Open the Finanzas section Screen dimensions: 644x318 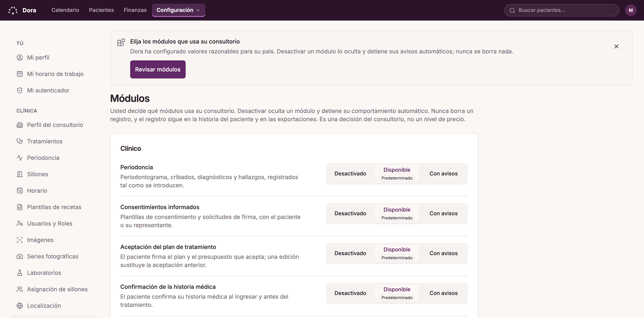point(135,10)
